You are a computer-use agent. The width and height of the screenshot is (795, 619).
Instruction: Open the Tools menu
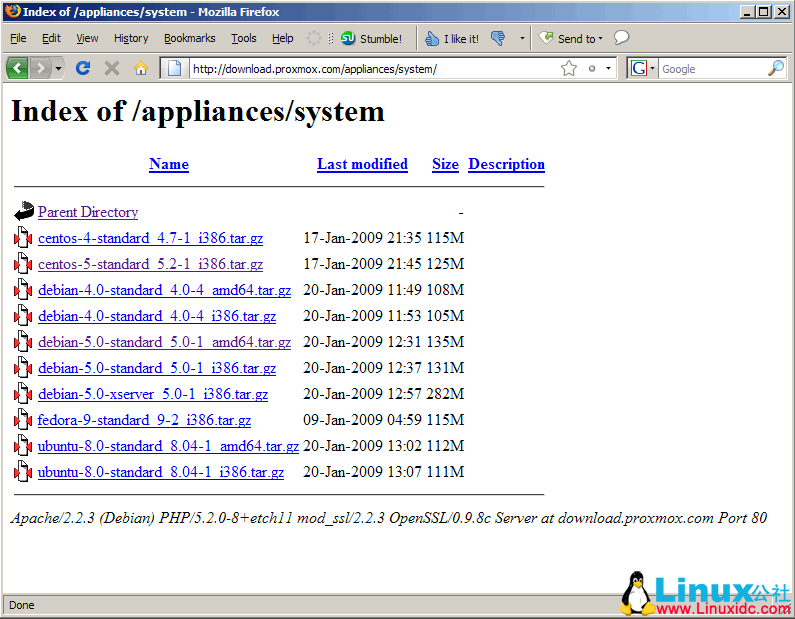pyautogui.click(x=243, y=38)
